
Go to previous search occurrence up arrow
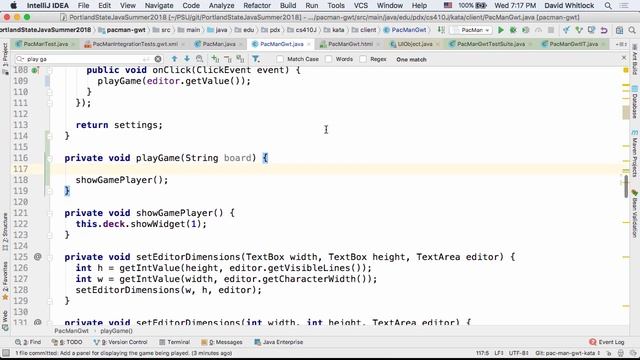pos(174,59)
